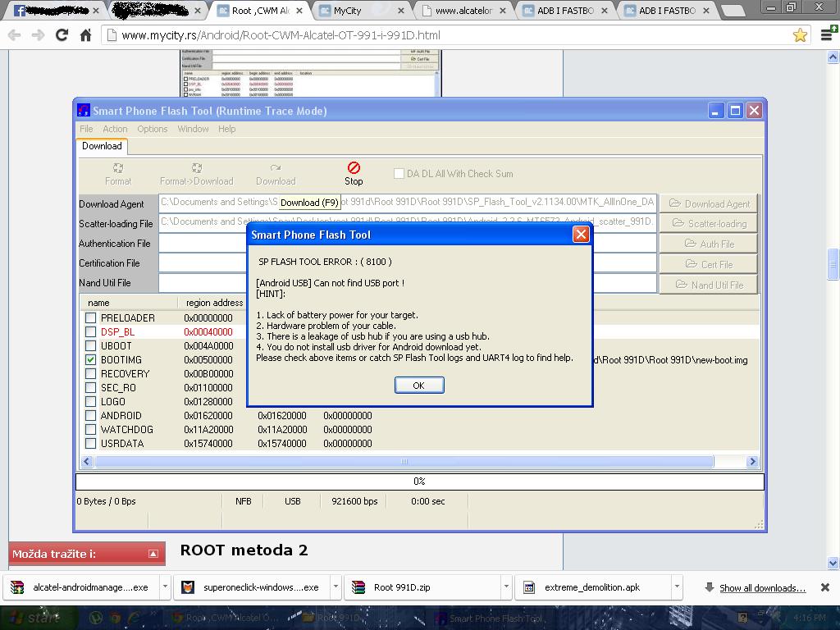The image size is (840, 630).
Task: Click the page vertical scrollbar thumb
Action: click(x=833, y=263)
